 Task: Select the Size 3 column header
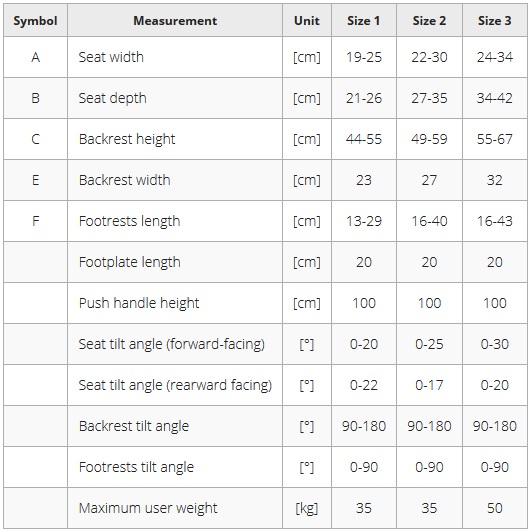(494, 21)
